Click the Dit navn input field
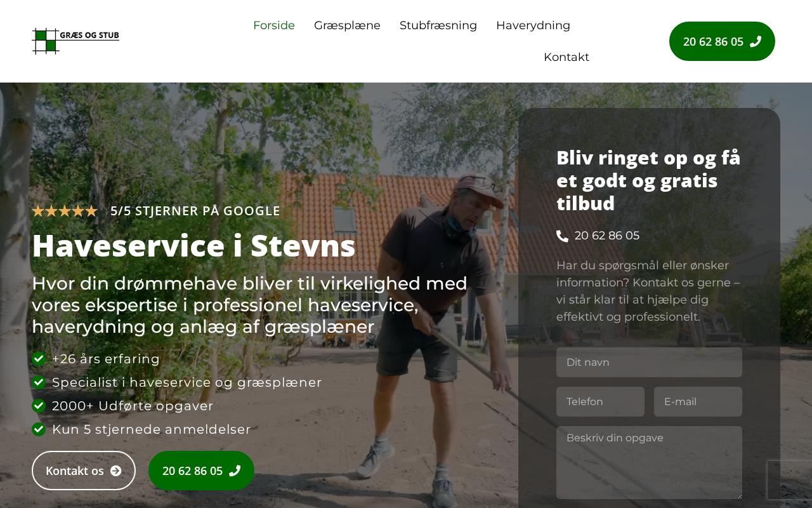Viewport: 812px width, 508px height. coord(649,363)
